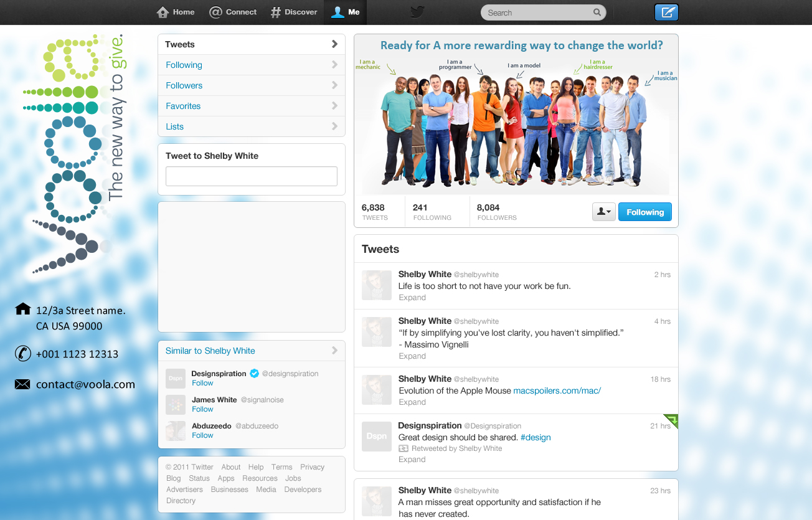Image resolution: width=812 pixels, height=520 pixels.
Task: Expand the Similar to Shelby White panel
Action: [x=334, y=351]
